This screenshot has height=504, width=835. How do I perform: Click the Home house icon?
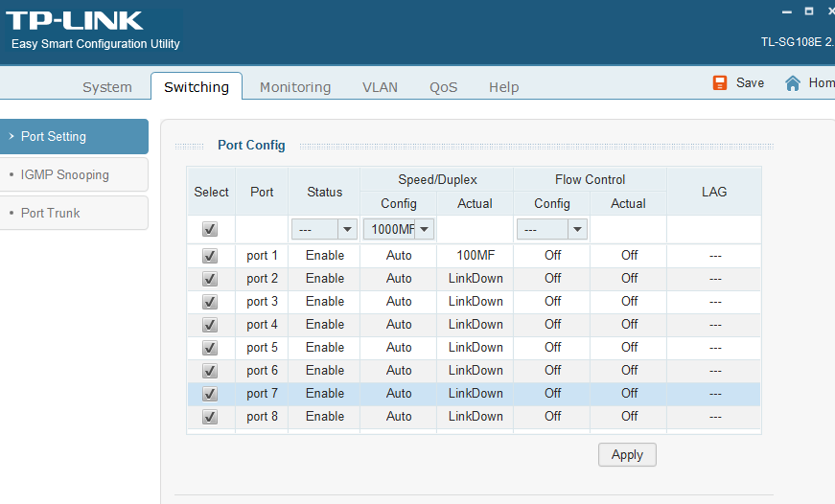(x=793, y=83)
